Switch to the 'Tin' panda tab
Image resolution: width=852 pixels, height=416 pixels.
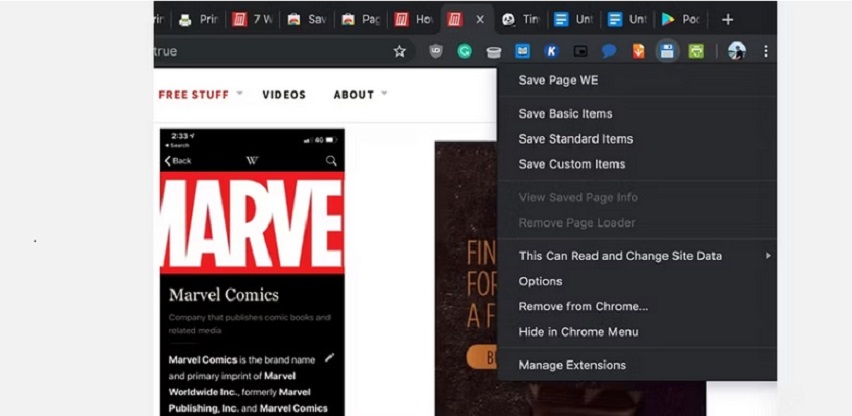[x=520, y=20]
